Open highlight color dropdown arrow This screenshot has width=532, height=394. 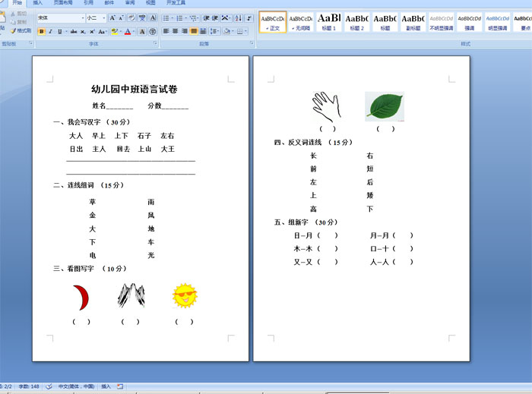[x=120, y=32]
